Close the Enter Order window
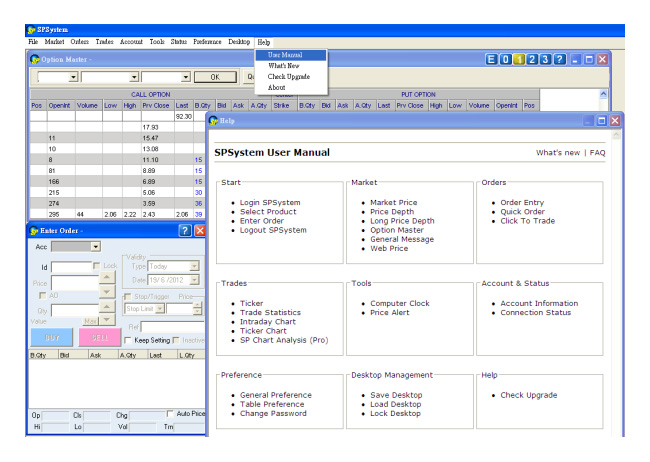This screenshot has width=650, height=462. (x=200, y=231)
